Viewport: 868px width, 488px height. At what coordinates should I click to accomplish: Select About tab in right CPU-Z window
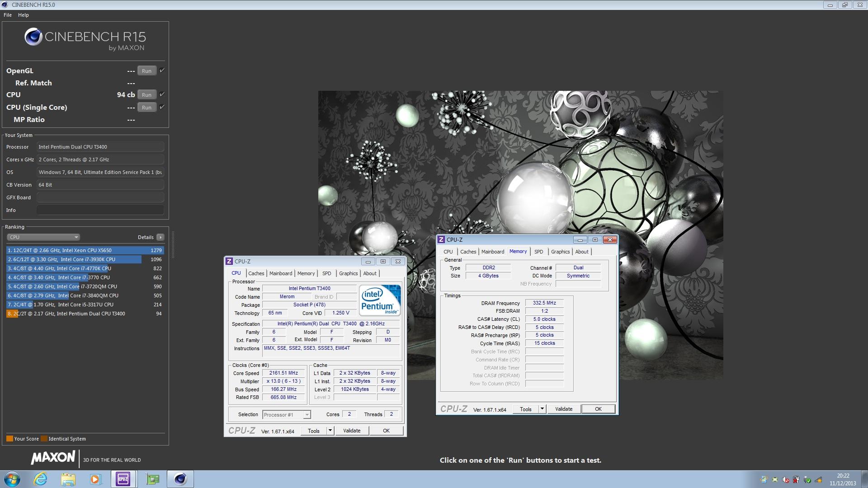[x=582, y=252]
